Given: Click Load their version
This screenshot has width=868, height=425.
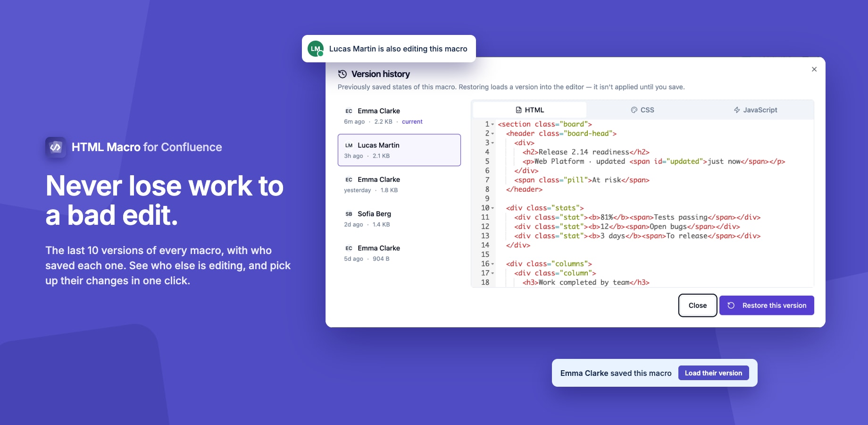Looking at the screenshot, I should 713,373.
